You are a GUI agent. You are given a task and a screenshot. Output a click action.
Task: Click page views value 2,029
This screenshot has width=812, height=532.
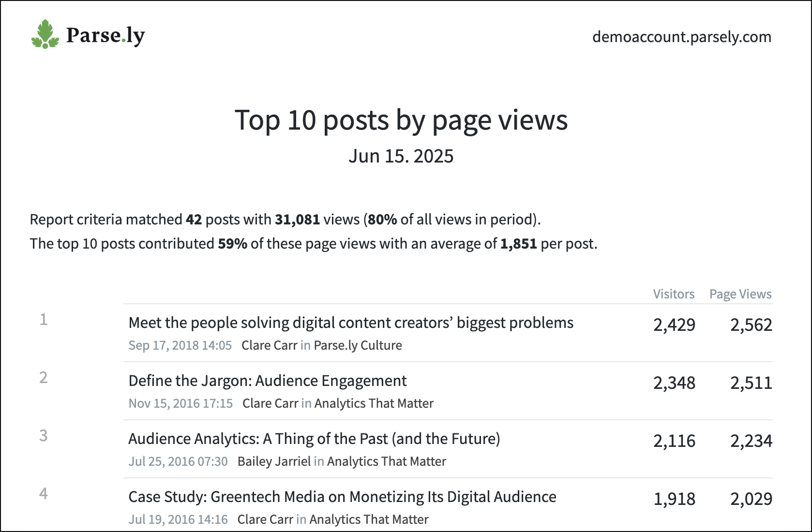click(x=751, y=499)
